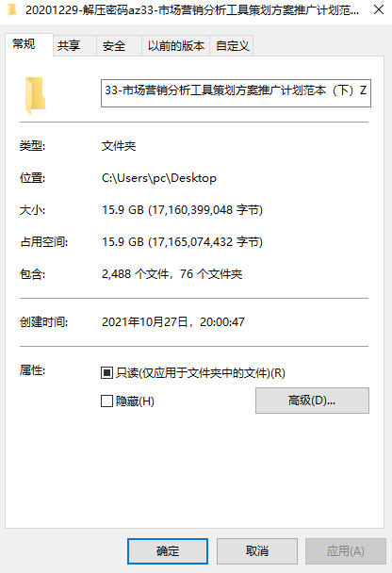Click the 属性: label

click(x=32, y=370)
